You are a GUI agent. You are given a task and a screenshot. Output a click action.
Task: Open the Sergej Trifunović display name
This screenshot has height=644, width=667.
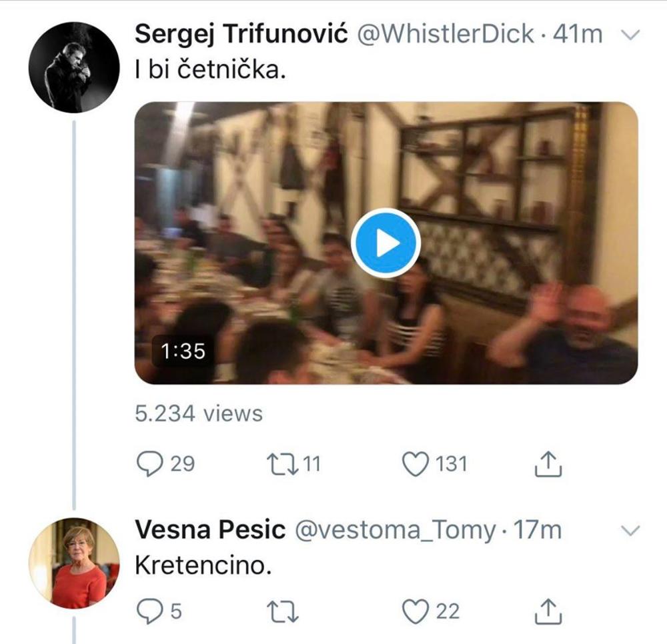(241, 35)
